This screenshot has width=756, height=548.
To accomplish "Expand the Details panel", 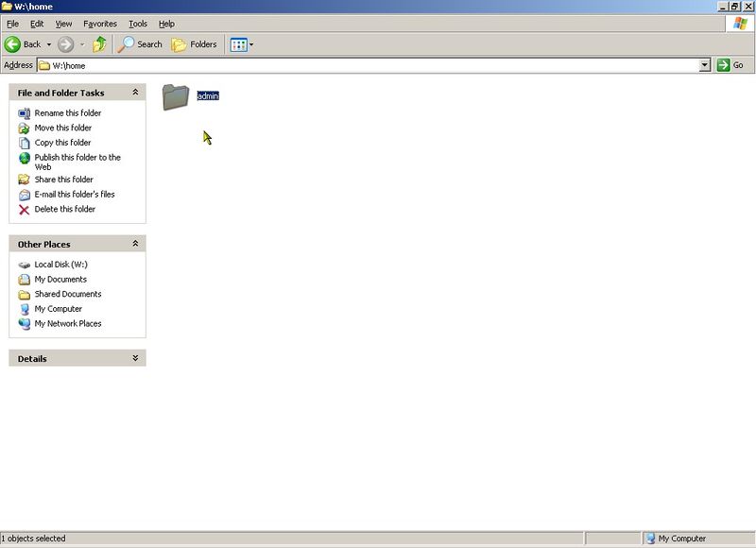I will [x=135, y=358].
